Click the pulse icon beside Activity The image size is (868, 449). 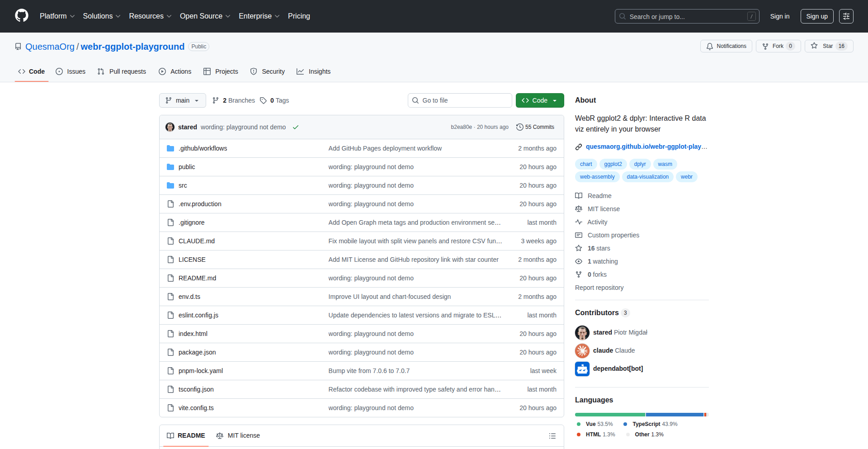[579, 222]
